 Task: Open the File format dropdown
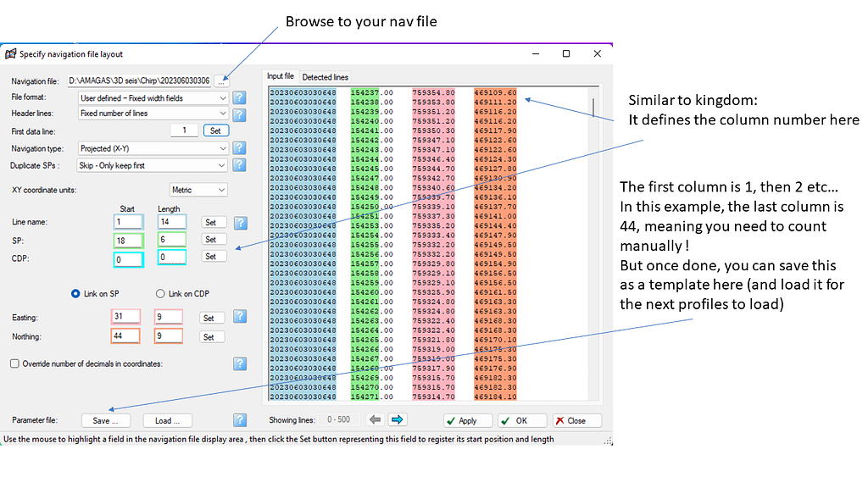(x=153, y=98)
